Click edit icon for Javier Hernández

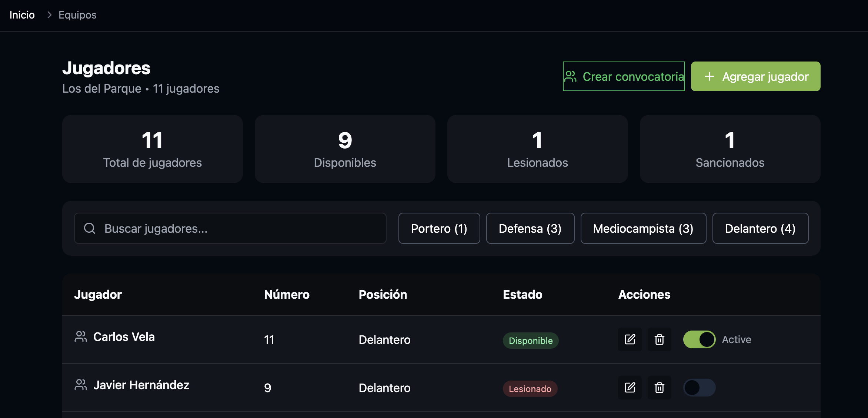click(630, 388)
